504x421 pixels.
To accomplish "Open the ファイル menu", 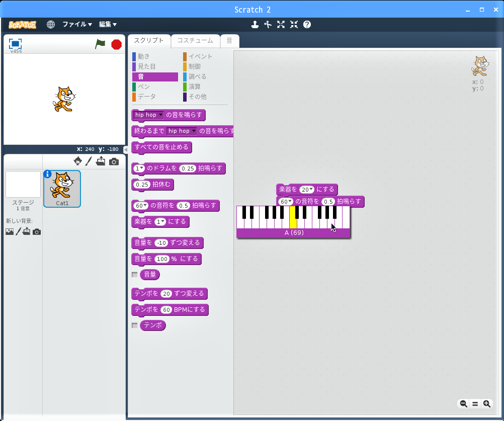I will pyautogui.click(x=77, y=24).
